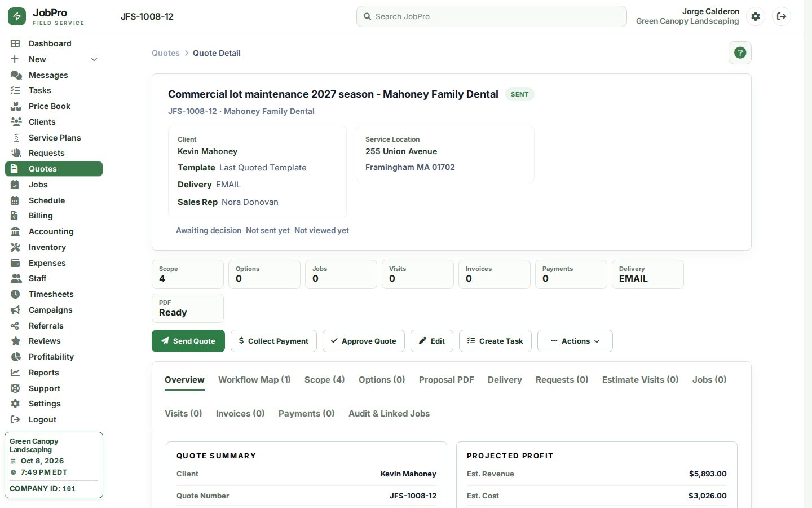This screenshot has width=812, height=508.
Task: Switch to the Workflow Map (1) tab
Action: [x=254, y=380]
